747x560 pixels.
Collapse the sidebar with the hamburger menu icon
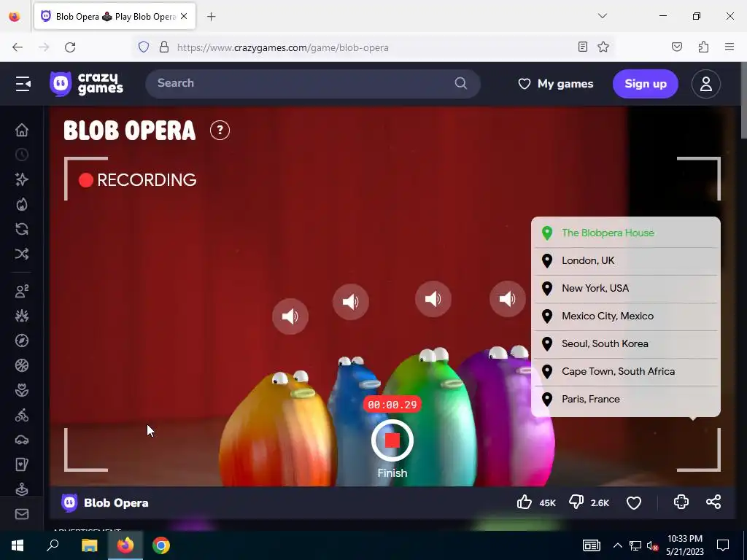23,84
